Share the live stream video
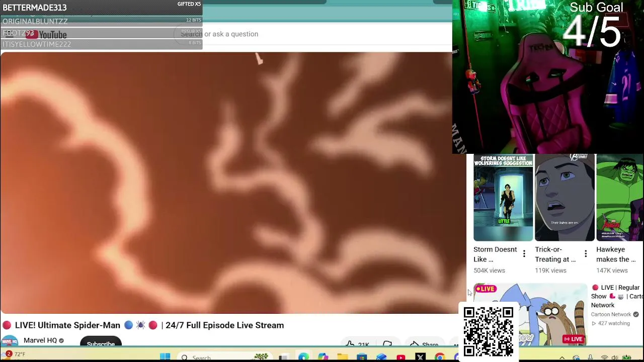Viewport: 644px width, 362px height. tap(424, 344)
